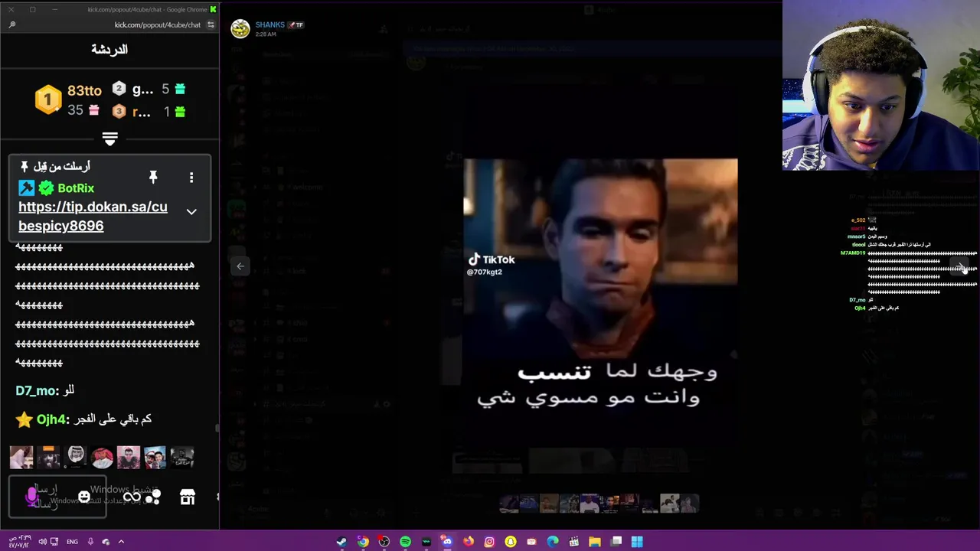Unpin the message using the pin icon
980x551 pixels.
click(x=153, y=178)
